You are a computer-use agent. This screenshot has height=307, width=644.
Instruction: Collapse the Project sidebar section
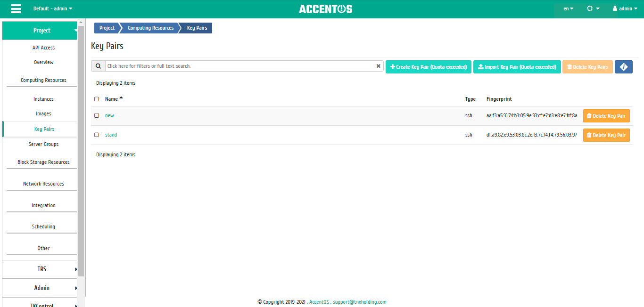coord(40,30)
